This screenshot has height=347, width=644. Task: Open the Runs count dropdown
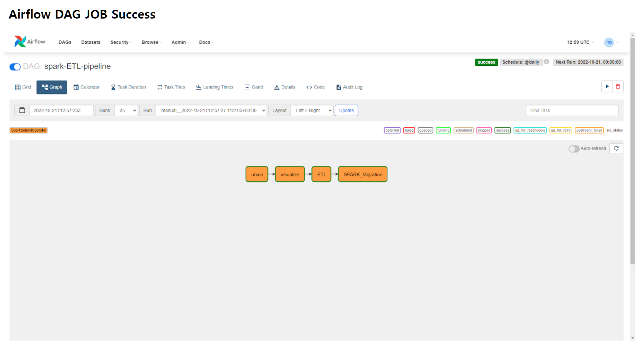[126, 110]
